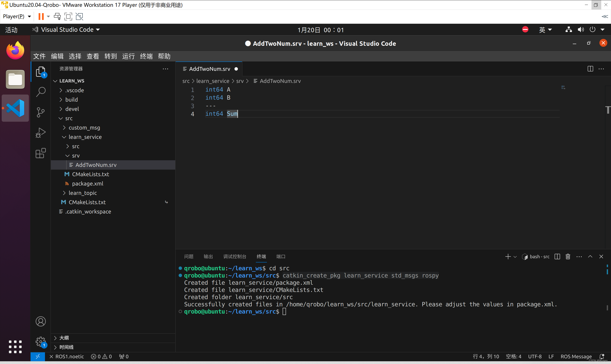Close the terminal panel

601,257
